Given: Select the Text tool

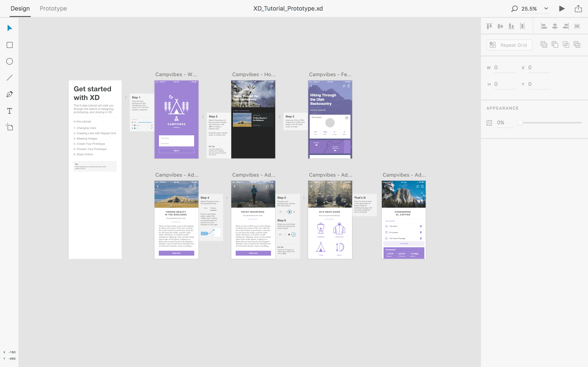Looking at the screenshot, I should (x=9, y=111).
